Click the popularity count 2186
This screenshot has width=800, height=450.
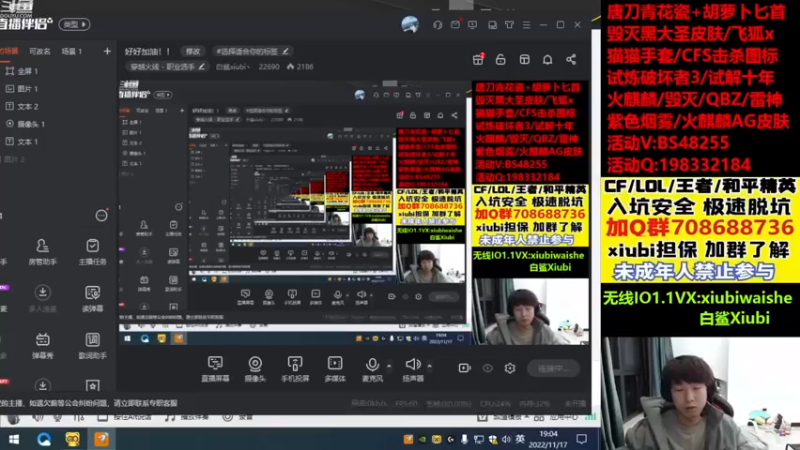click(300, 66)
